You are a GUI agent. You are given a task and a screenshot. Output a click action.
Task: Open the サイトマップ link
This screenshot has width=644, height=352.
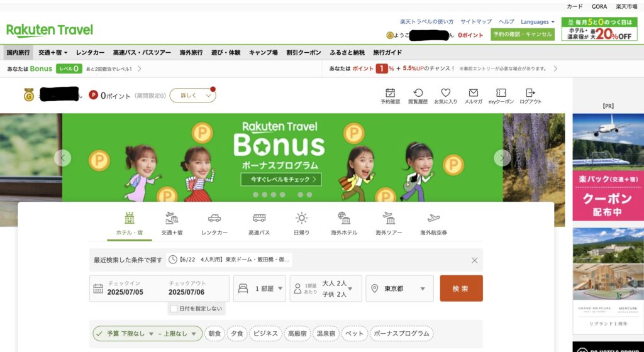tap(476, 22)
